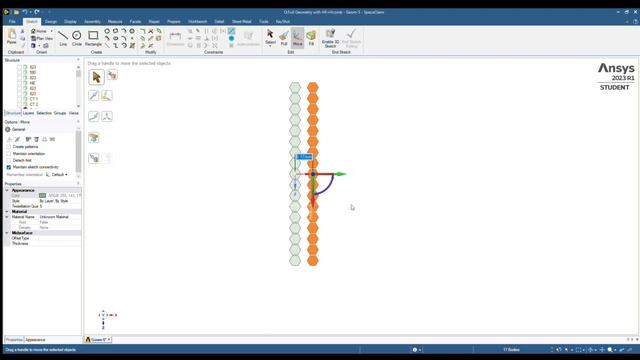
Task: Collapse the Material Name sub-row expander
Action: tap(7, 217)
